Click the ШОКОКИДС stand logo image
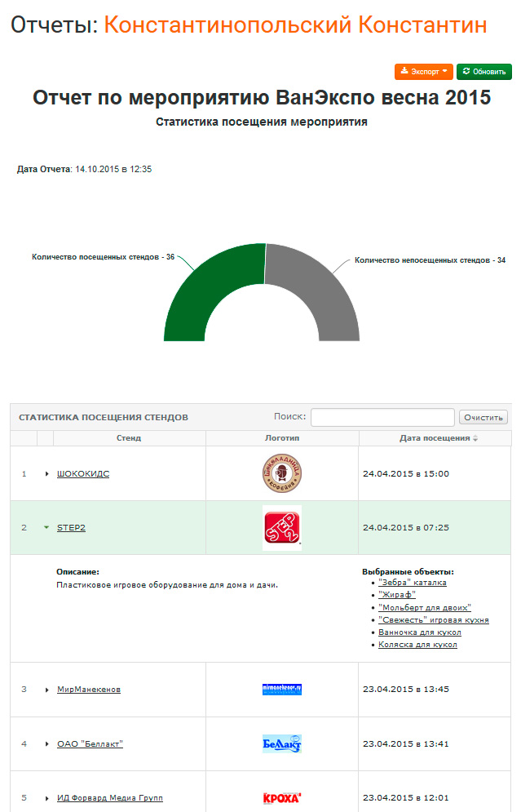 (x=281, y=473)
